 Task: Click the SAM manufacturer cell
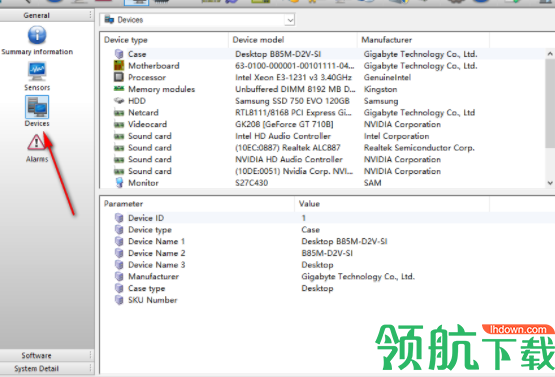(373, 183)
